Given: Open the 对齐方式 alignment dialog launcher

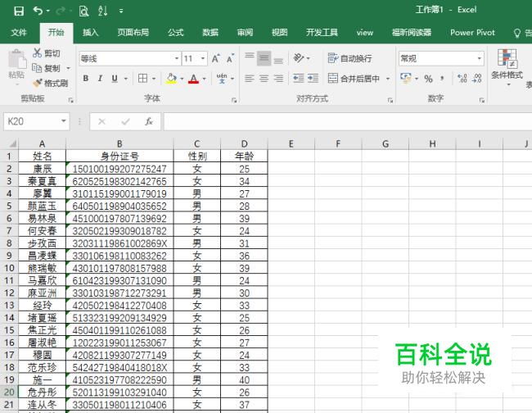Looking at the screenshot, I should pyautogui.click(x=390, y=100).
